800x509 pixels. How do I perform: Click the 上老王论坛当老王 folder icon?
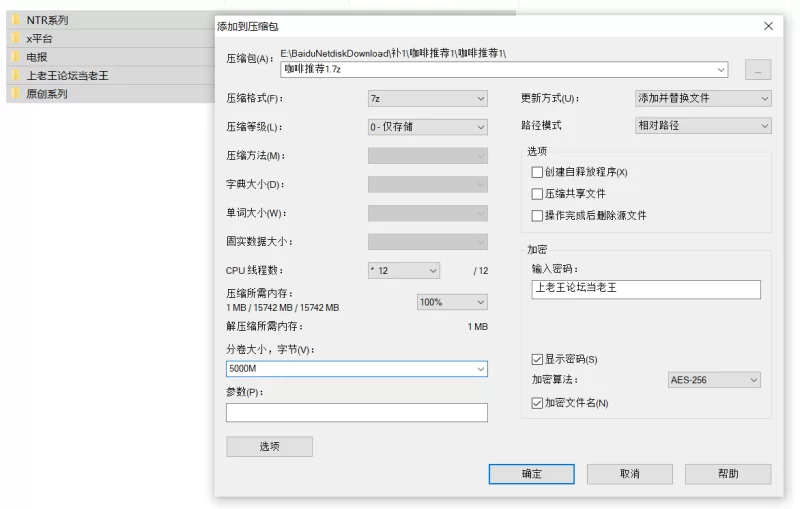point(16,75)
